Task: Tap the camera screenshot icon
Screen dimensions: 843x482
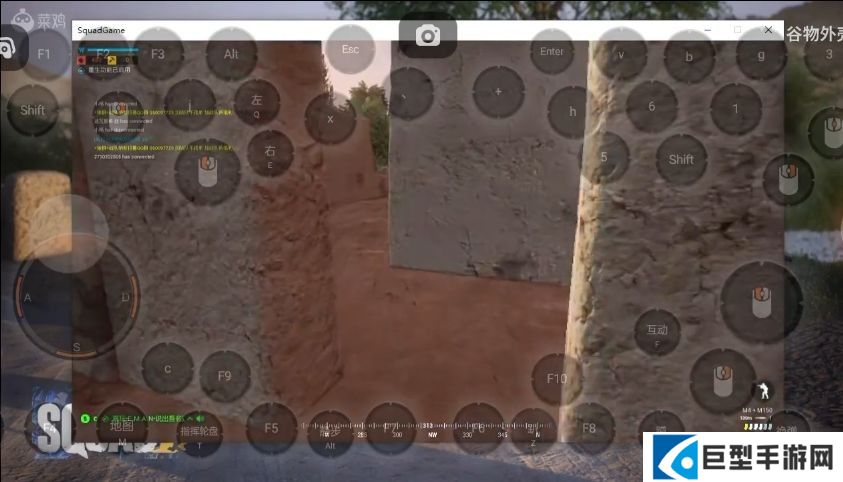Action: 428,37
